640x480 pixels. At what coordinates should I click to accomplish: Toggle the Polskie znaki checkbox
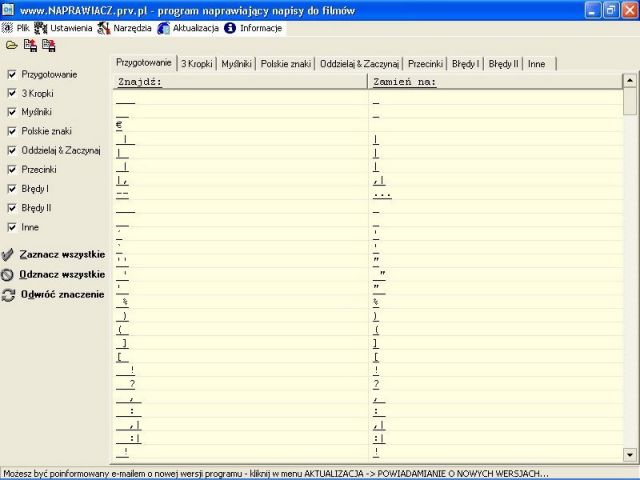pyautogui.click(x=11, y=131)
